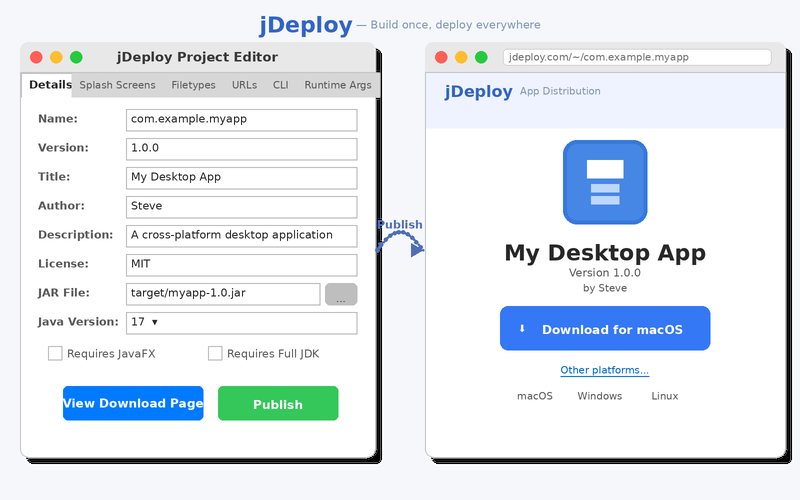Click the Description input field

pyautogui.click(x=241, y=236)
